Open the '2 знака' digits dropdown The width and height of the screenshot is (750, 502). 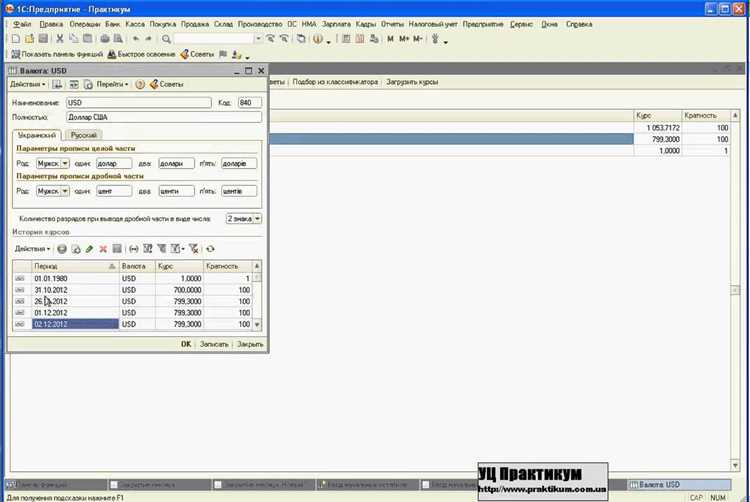tap(257, 218)
